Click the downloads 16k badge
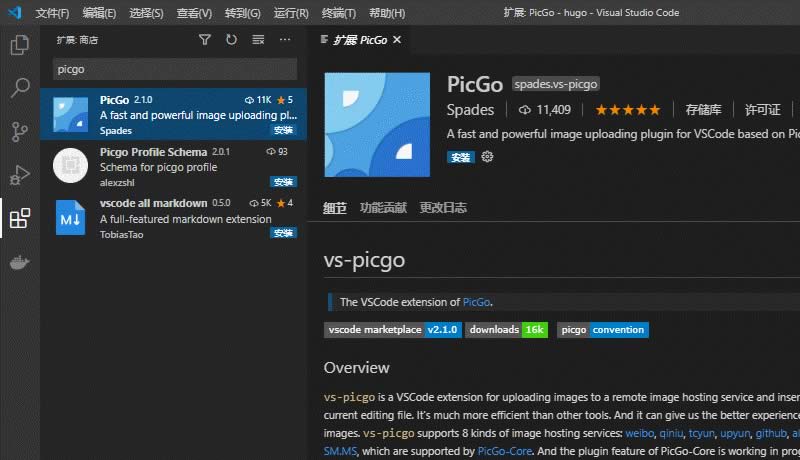 coord(507,330)
